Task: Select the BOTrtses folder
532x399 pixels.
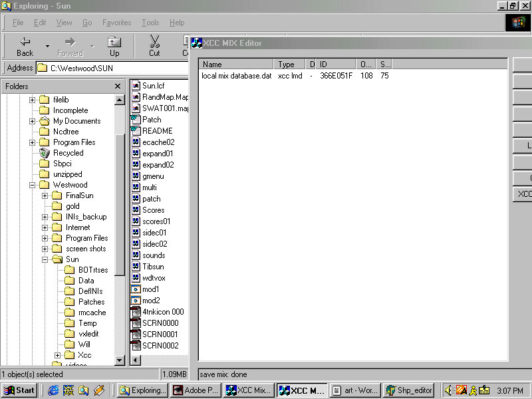Action: [x=86, y=270]
